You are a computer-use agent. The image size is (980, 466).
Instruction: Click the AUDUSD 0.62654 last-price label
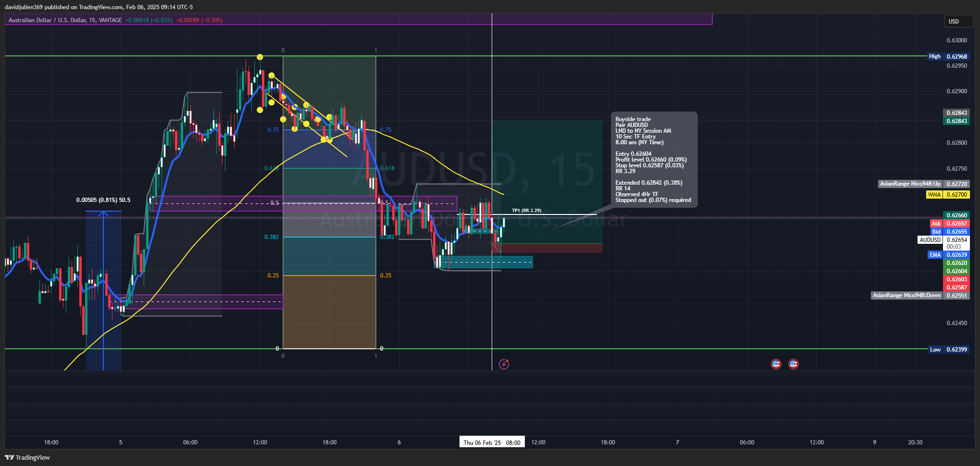pyautogui.click(x=943, y=239)
